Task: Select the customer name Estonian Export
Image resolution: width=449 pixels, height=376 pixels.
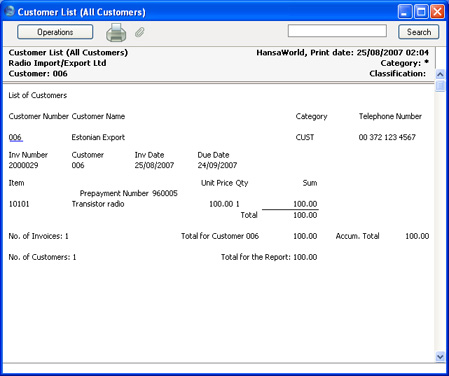Action: click(x=98, y=137)
